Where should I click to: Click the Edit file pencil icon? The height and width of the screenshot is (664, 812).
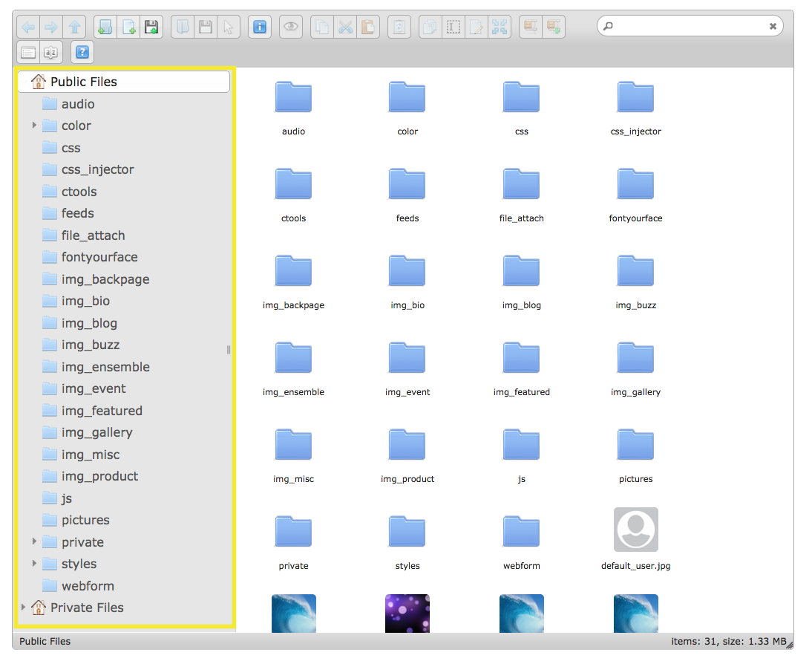pyautogui.click(x=477, y=27)
